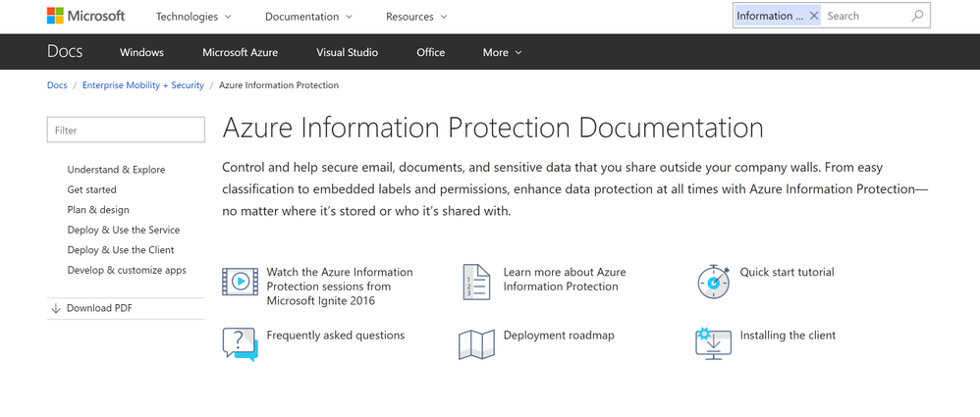Expand the Resources dropdown
This screenshot has height=417, width=980.
416,17
